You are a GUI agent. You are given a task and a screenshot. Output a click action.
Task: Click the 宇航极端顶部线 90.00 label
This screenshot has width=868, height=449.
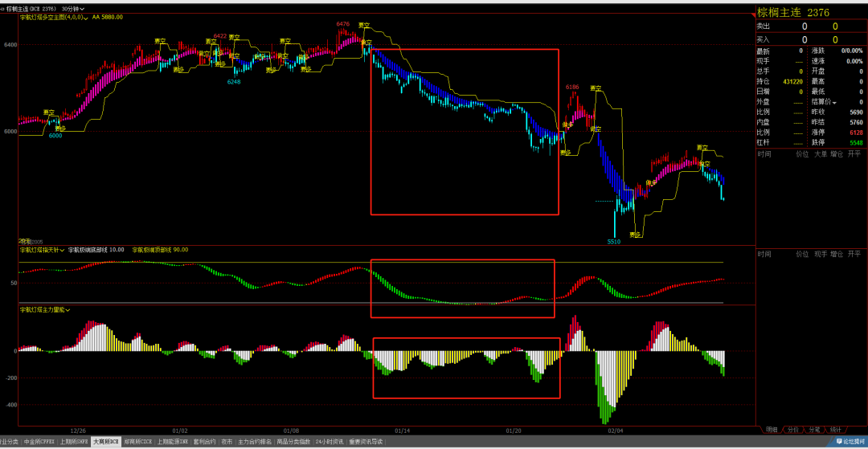tap(161, 250)
